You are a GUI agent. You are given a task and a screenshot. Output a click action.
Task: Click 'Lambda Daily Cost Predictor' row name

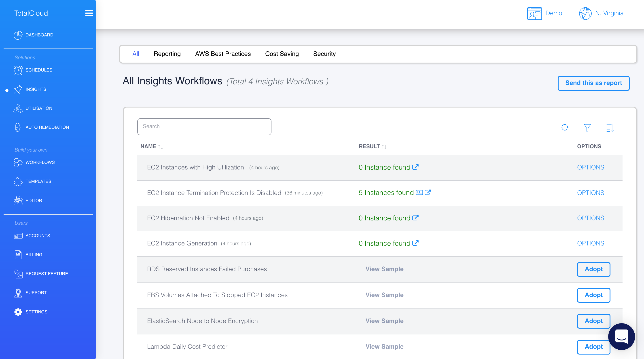tap(187, 346)
